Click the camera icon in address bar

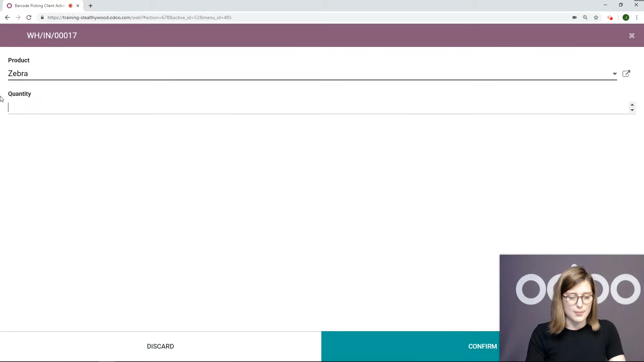click(575, 17)
